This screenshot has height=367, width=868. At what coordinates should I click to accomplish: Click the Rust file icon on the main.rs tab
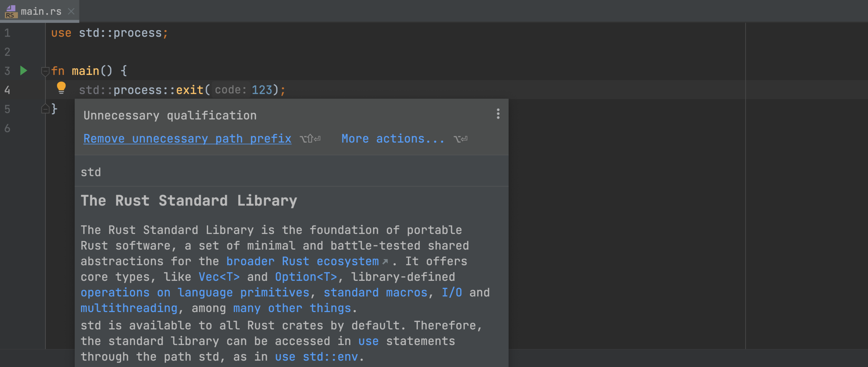[11, 11]
